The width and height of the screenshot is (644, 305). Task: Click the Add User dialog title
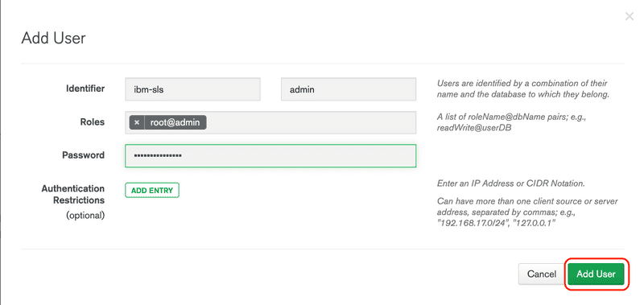[53, 38]
